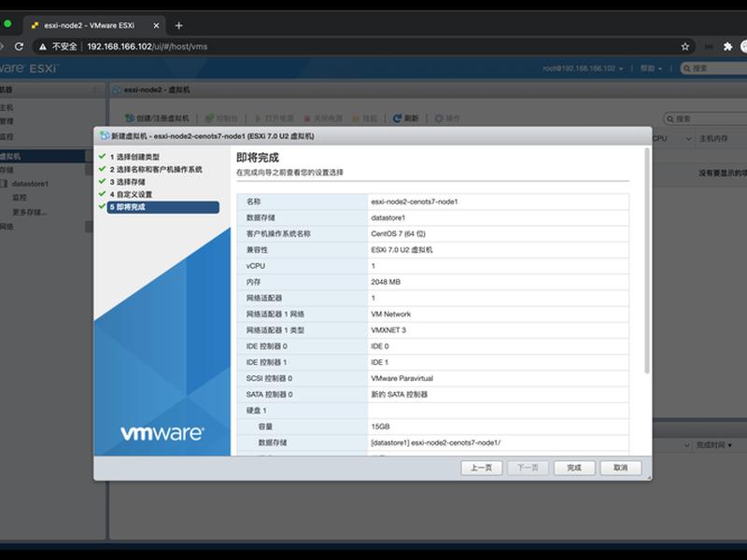Click the '15GB' capacity value
Image resolution: width=747 pixels, height=560 pixels.
pyautogui.click(x=380, y=427)
